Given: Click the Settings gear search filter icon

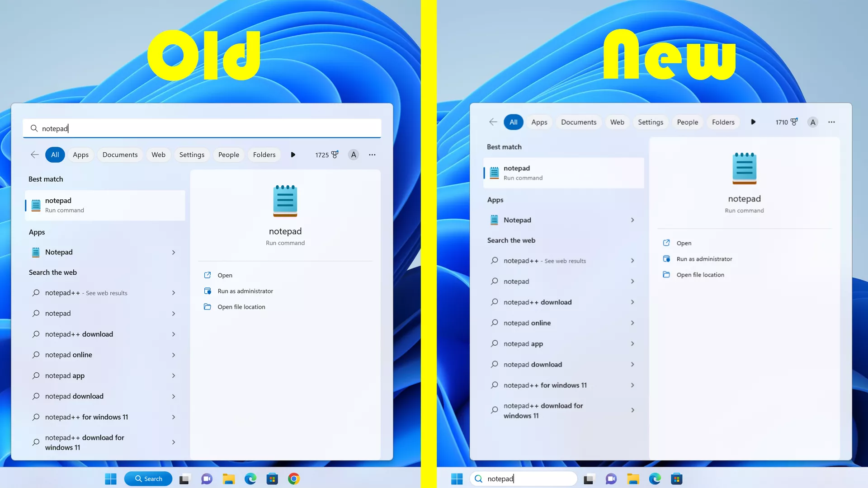Looking at the screenshot, I should point(192,155).
